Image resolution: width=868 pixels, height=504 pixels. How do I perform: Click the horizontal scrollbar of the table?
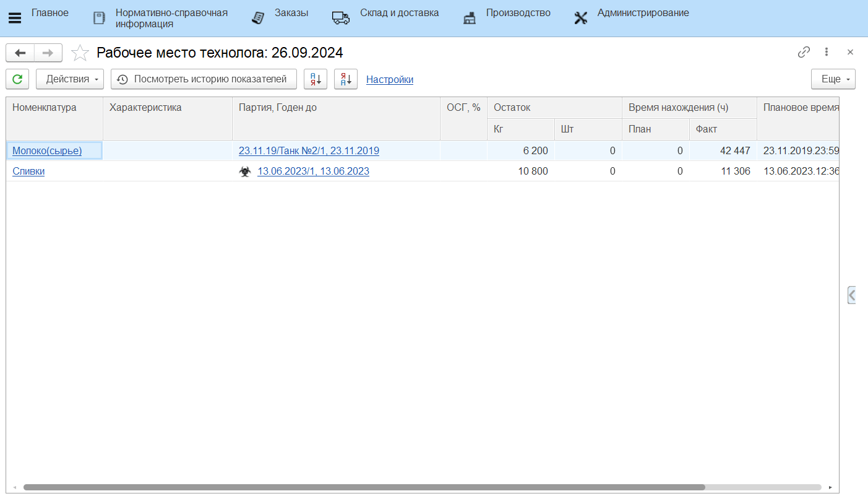(364, 487)
